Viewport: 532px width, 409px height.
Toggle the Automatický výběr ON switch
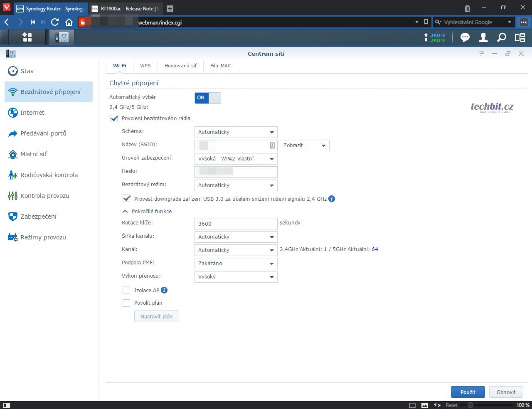[208, 98]
